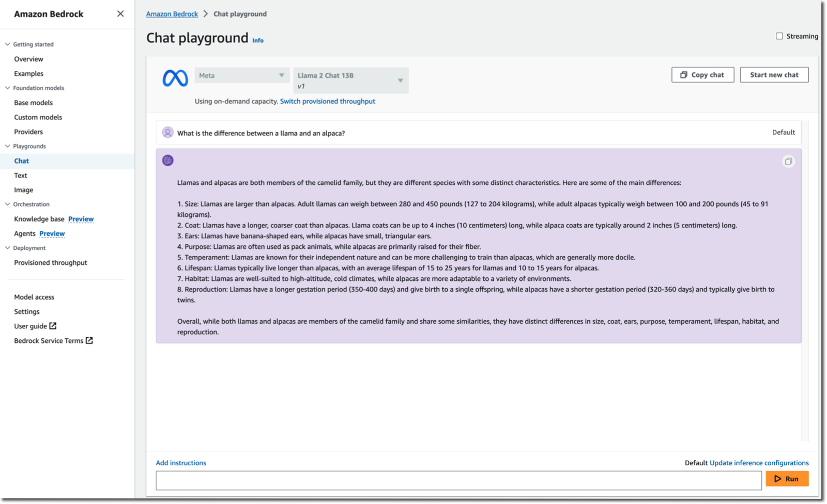Open User guide external link icon
This screenshot has width=827, height=504.
(x=53, y=326)
